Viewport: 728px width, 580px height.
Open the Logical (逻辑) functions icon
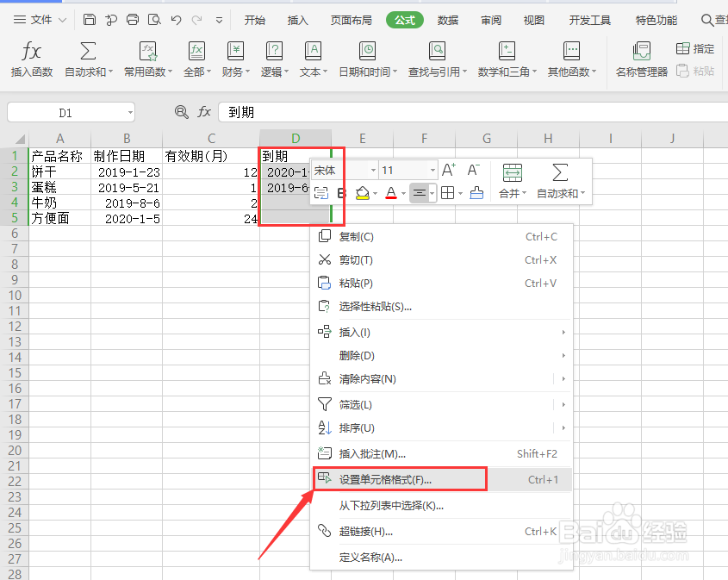click(274, 51)
